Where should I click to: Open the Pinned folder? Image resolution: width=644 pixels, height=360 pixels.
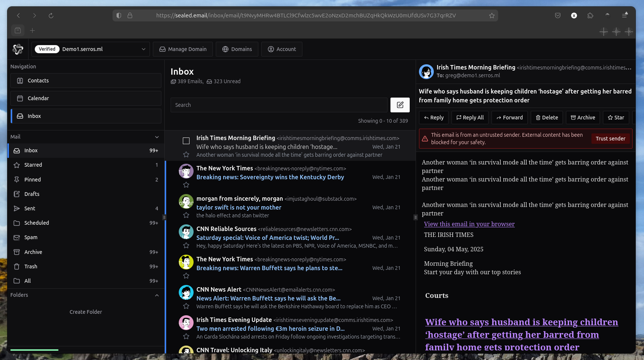point(86,180)
